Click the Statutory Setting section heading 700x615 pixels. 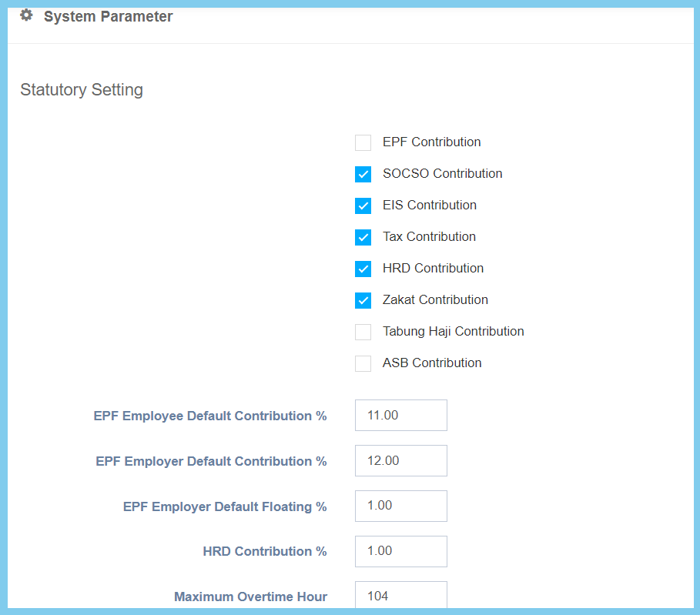[82, 90]
